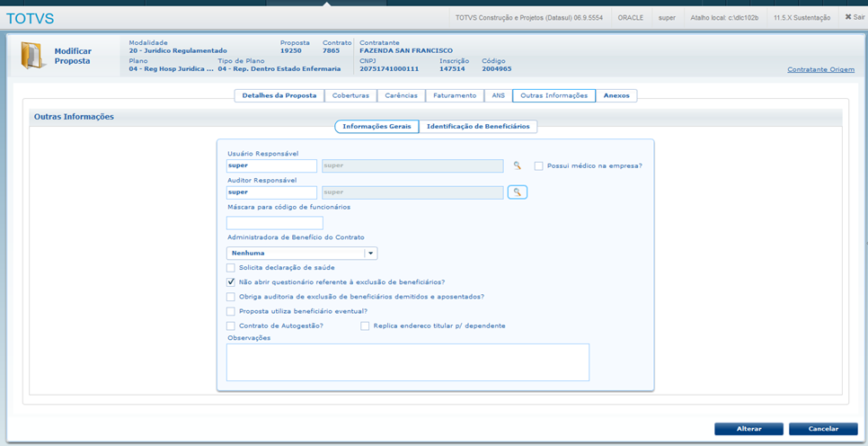Click the proposal number 19250
Image resolution: width=868 pixels, height=446 pixels.
(x=290, y=50)
